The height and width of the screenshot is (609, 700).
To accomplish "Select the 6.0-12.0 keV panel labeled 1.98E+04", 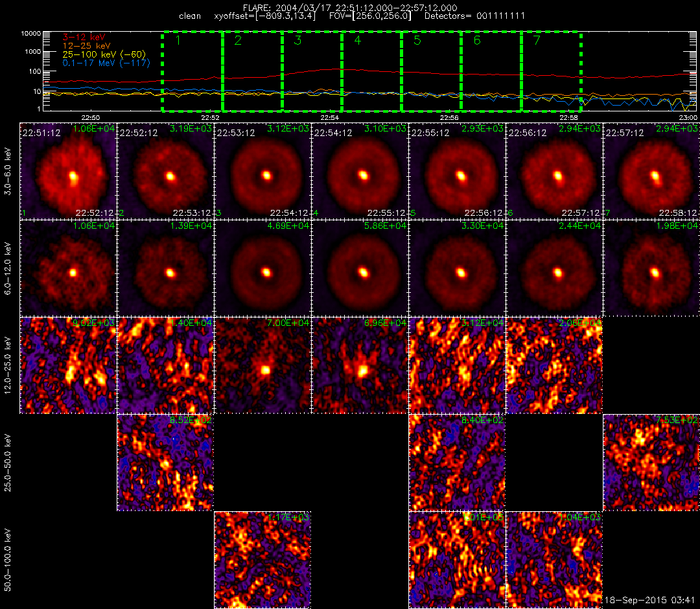I will tap(652, 269).
